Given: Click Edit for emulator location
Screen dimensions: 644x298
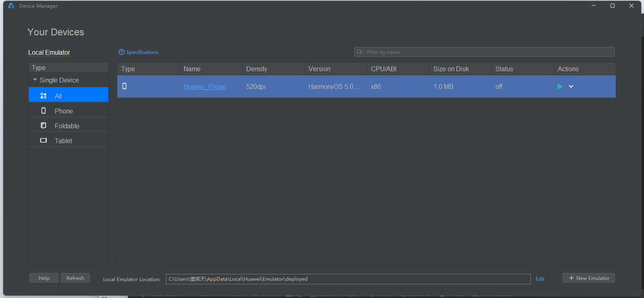Looking at the screenshot, I should 540,279.
